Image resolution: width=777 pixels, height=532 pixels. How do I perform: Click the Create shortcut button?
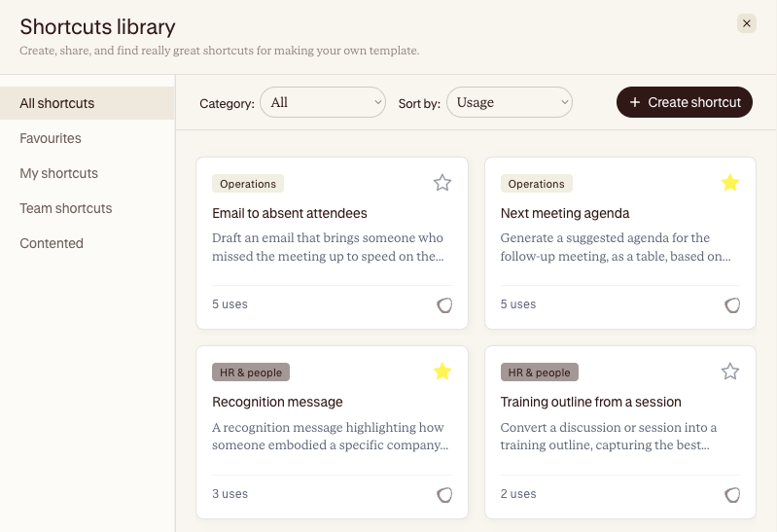tap(685, 102)
